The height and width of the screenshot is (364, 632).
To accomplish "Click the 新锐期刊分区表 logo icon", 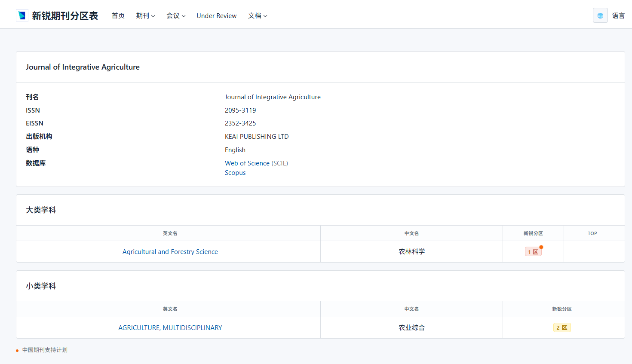I will tap(22, 15).
